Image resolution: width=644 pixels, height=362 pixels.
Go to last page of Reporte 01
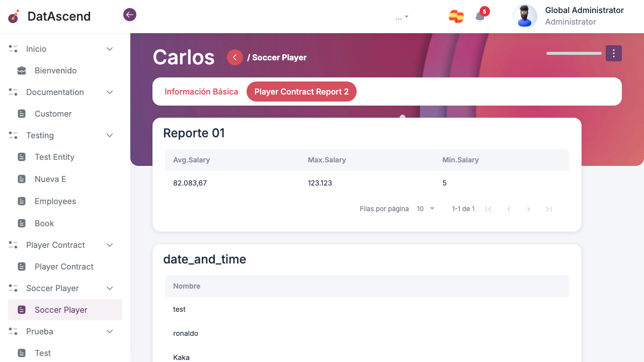coord(549,209)
